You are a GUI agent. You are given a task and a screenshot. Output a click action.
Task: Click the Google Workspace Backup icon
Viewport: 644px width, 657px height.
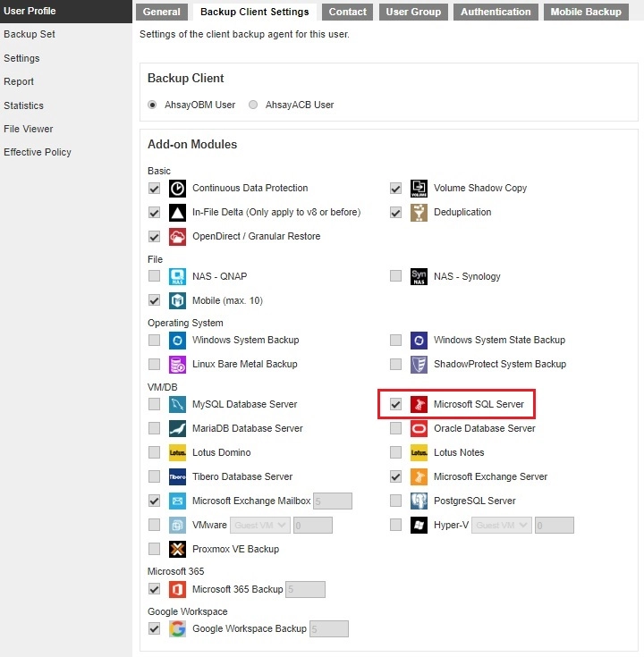pyautogui.click(x=178, y=629)
